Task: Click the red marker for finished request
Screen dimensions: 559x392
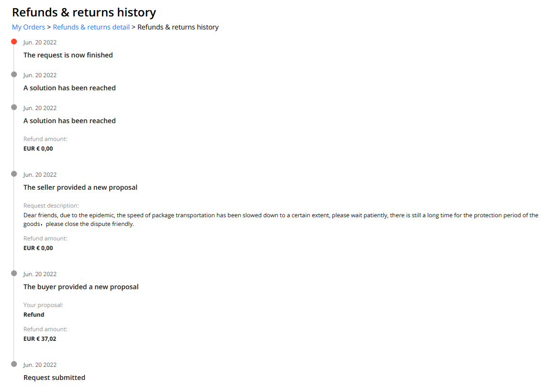Action: click(14, 42)
